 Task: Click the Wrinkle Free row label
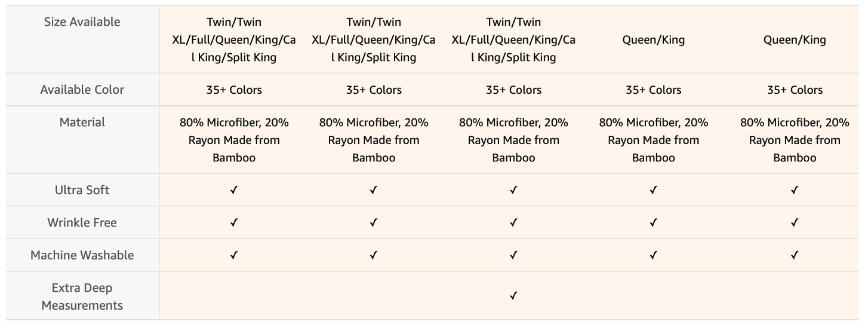coord(82,222)
